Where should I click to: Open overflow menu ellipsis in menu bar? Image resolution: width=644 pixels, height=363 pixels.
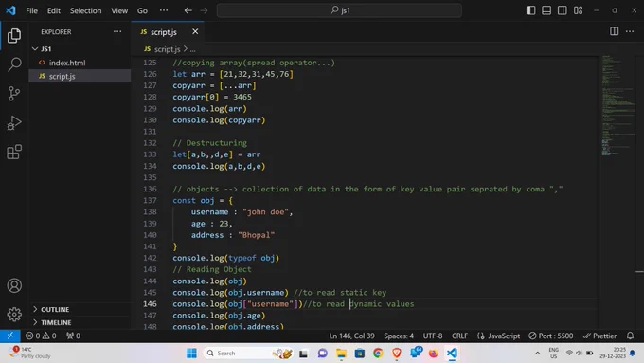pyautogui.click(x=164, y=10)
